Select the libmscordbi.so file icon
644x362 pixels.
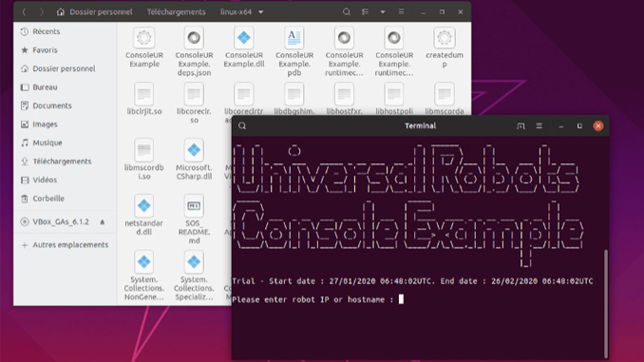144,150
